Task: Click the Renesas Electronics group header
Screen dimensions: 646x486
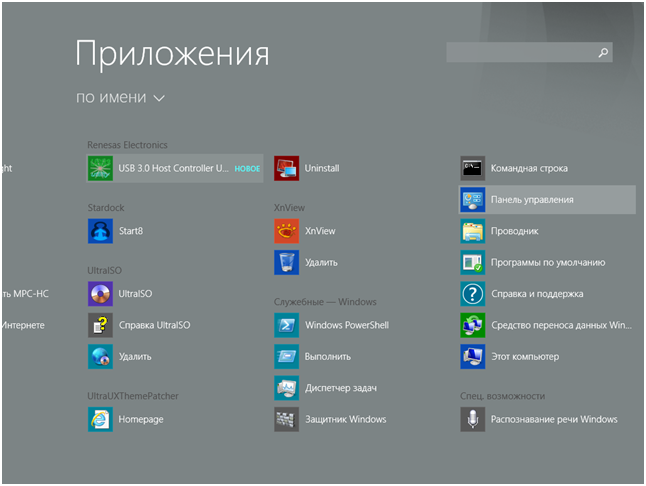Action: (127, 145)
